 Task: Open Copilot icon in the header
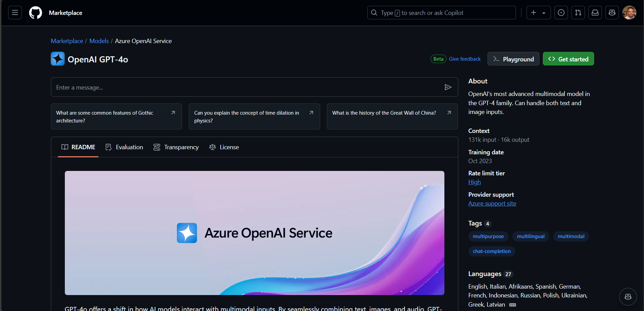pos(612,13)
